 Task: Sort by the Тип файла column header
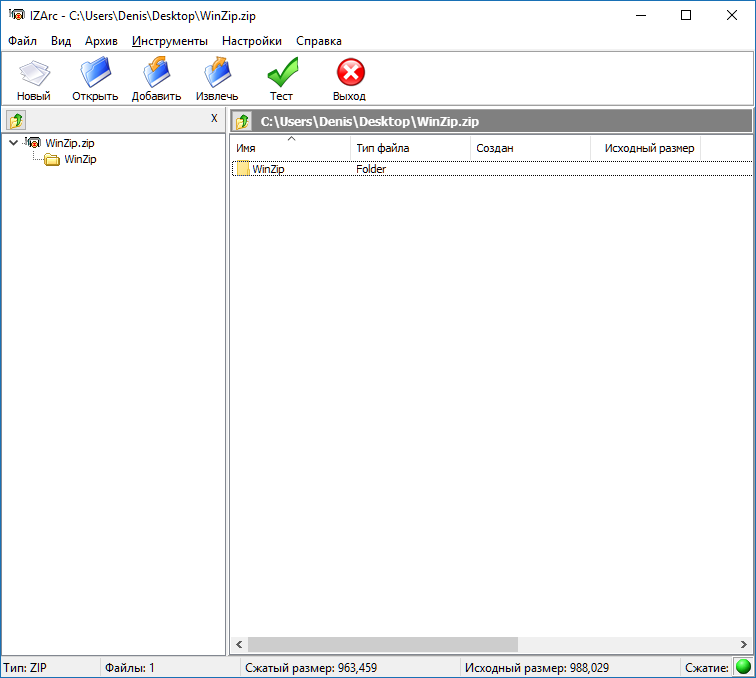click(410, 148)
